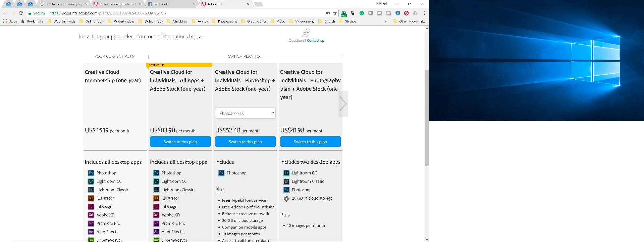Open the Bookmarks star folder in bookmarks bar

tap(32, 21)
